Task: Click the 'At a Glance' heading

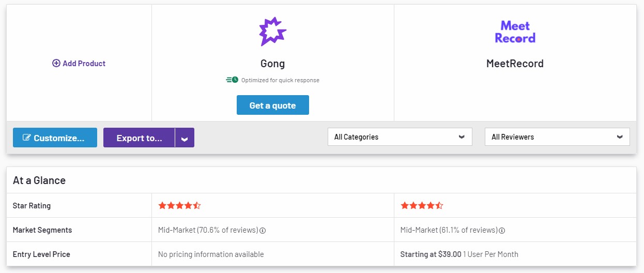Action: click(x=39, y=180)
